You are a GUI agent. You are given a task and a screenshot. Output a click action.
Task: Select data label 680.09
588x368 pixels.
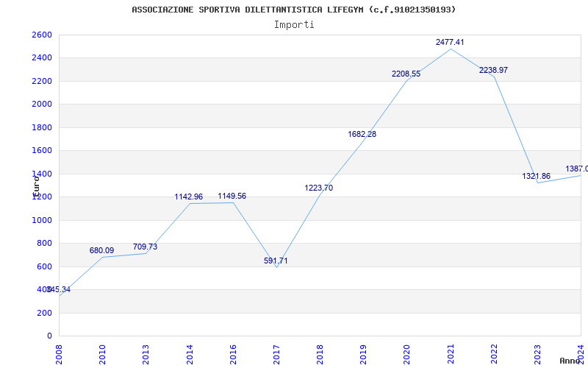(x=101, y=250)
